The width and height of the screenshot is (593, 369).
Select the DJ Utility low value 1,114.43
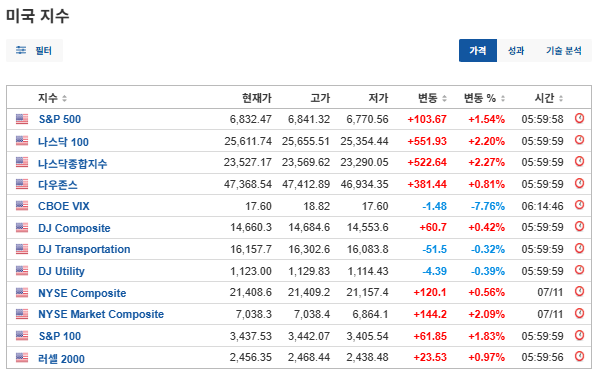pyautogui.click(x=368, y=271)
